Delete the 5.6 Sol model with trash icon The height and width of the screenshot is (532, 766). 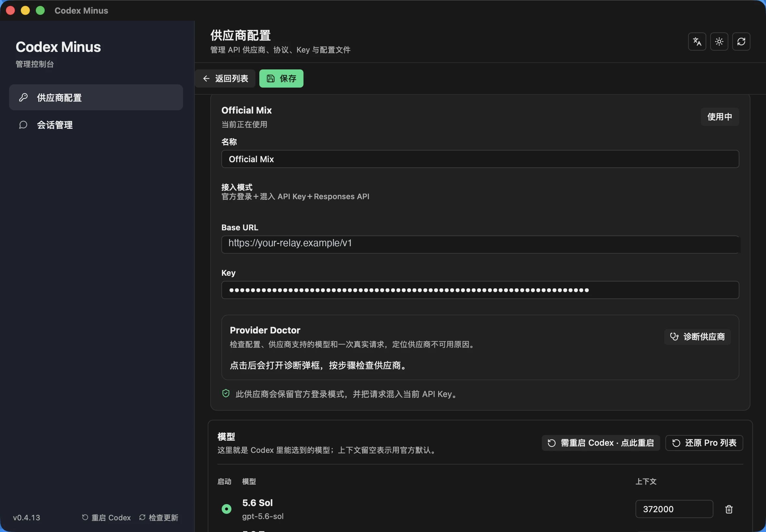(x=729, y=509)
